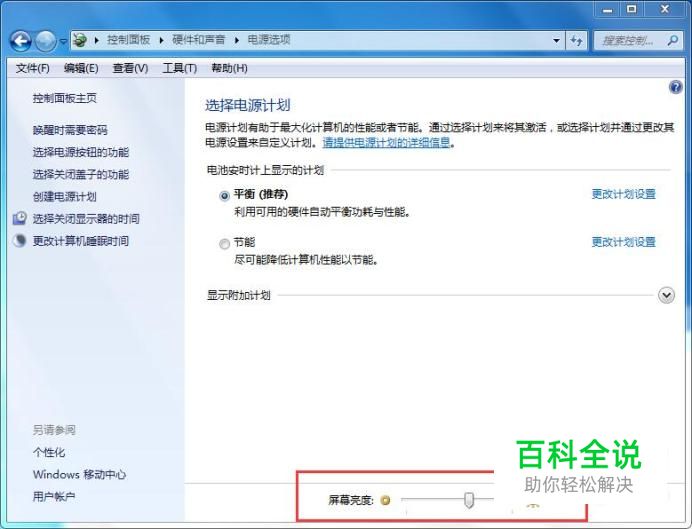This screenshot has height=529, width=692.
Task: Click the Forward navigation arrow button
Action: [46, 41]
